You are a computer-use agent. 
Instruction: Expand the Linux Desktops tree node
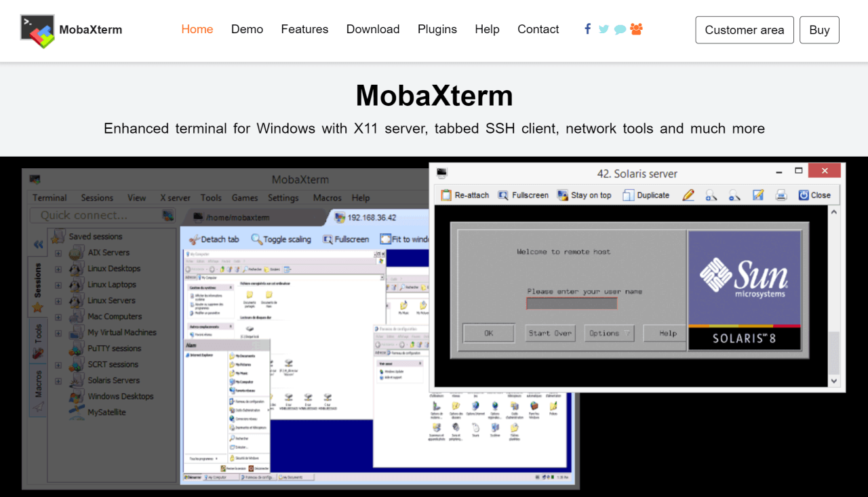[x=58, y=269]
